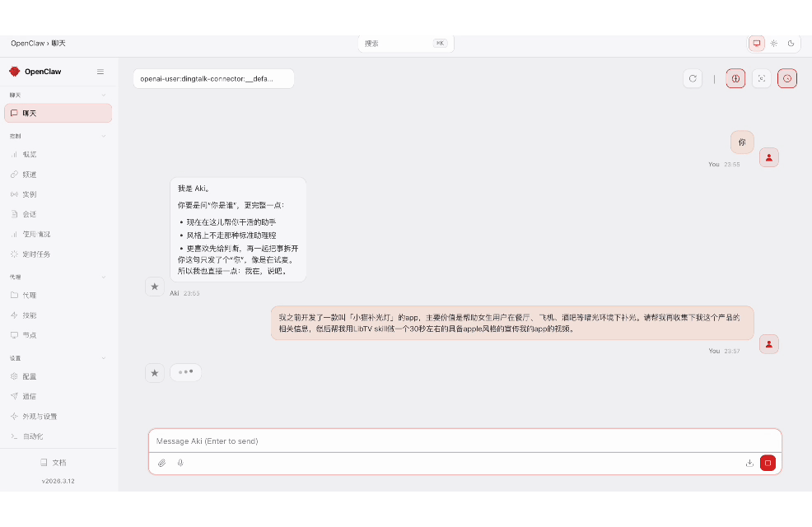Click Aki's 我是 Aki reply bubble
Image resolution: width=812 pixels, height=527 pixels.
point(238,230)
